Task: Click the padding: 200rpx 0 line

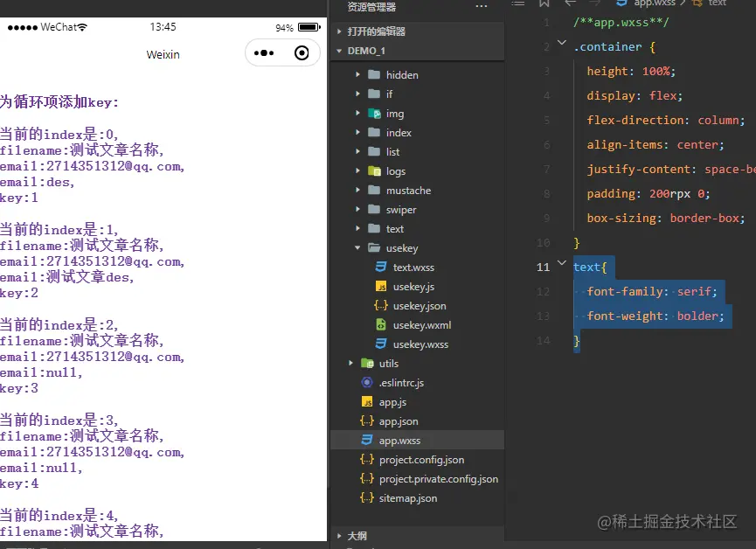Action: point(648,193)
